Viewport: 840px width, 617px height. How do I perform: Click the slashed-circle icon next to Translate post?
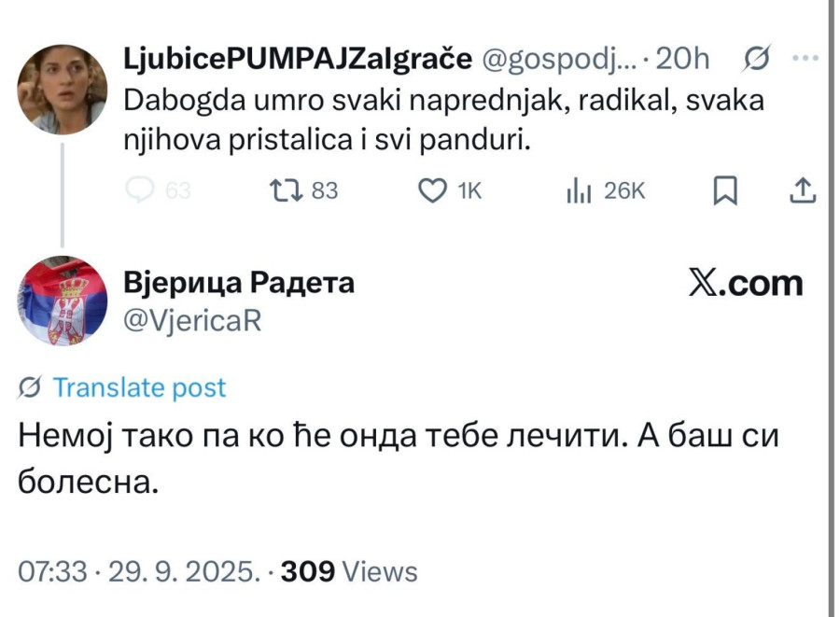pos(30,386)
